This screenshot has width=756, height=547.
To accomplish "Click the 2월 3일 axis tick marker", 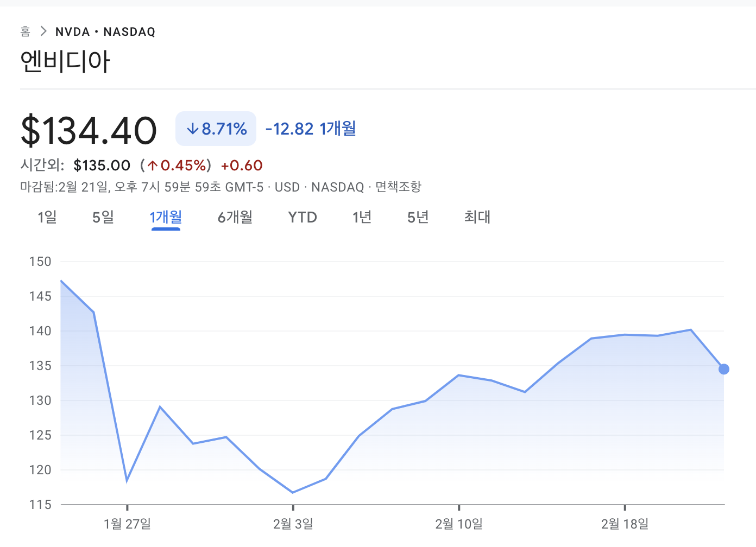I will (x=293, y=508).
